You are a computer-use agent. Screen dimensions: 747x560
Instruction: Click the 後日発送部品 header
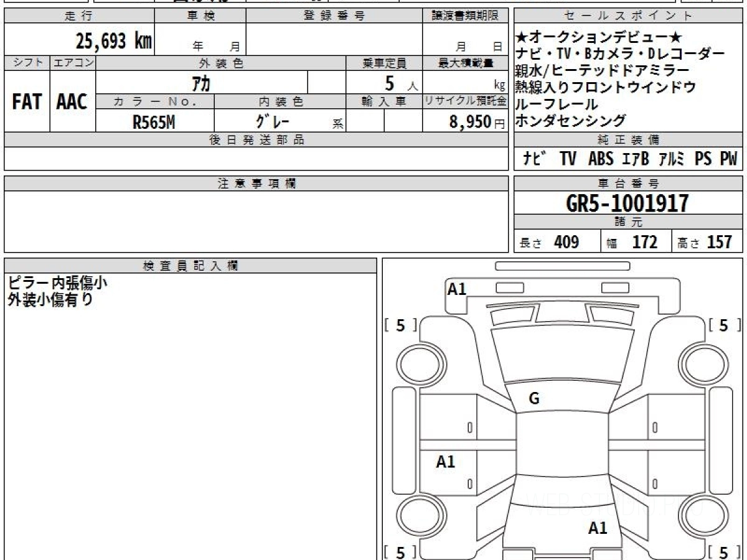pyautogui.click(x=256, y=140)
